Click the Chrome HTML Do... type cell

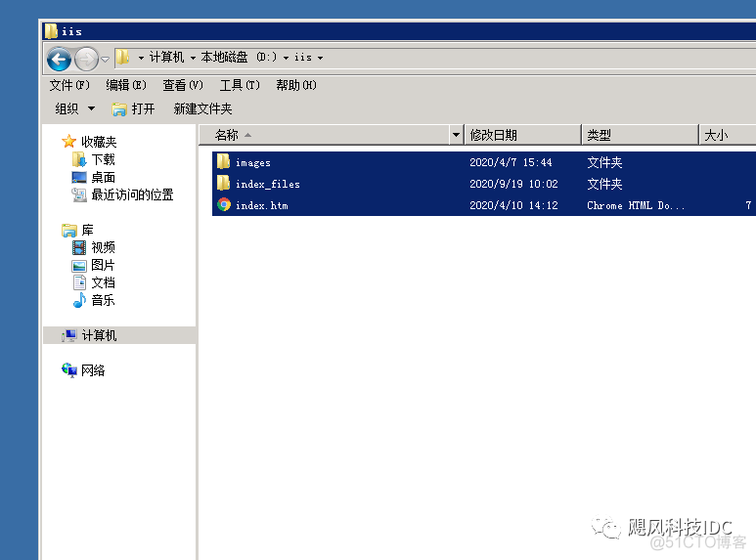pyautogui.click(x=636, y=206)
